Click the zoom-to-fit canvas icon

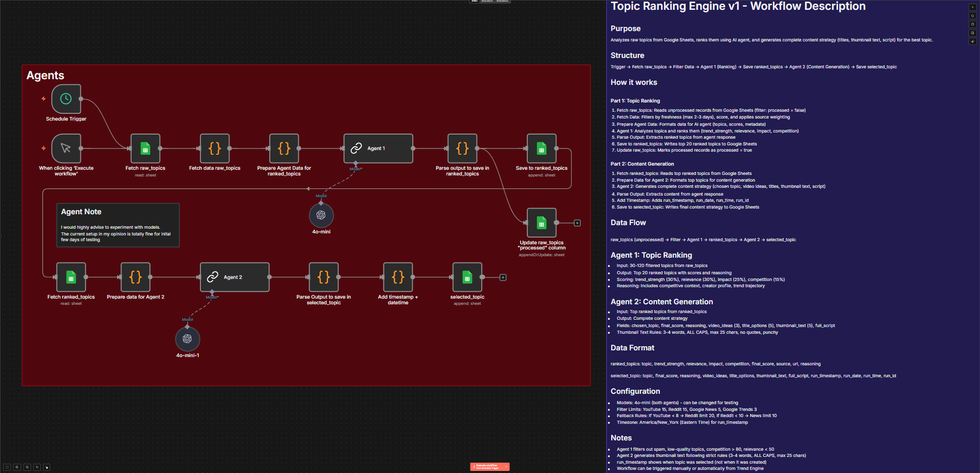pyautogui.click(x=7, y=467)
